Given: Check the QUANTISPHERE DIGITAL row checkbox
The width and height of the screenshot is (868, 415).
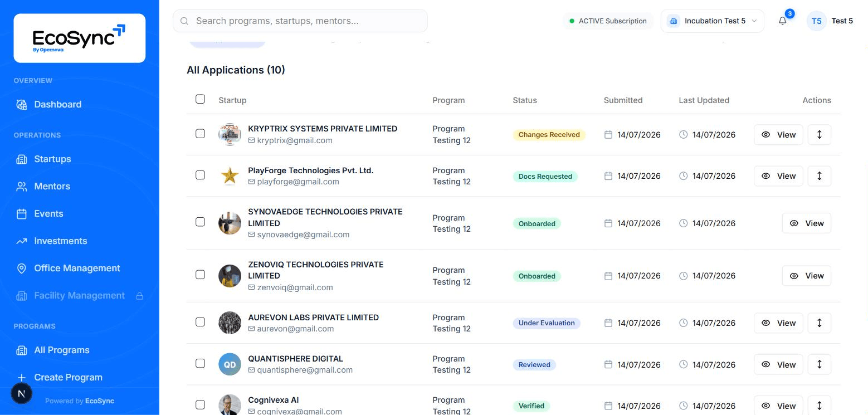Looking at the screenshot, I should [201, 363].
